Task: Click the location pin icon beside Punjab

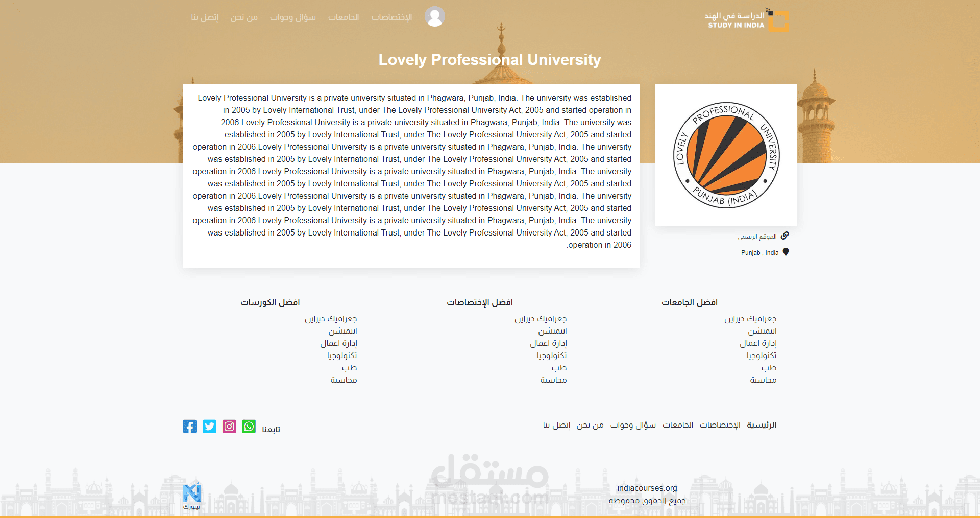Action: click(786, 252)
